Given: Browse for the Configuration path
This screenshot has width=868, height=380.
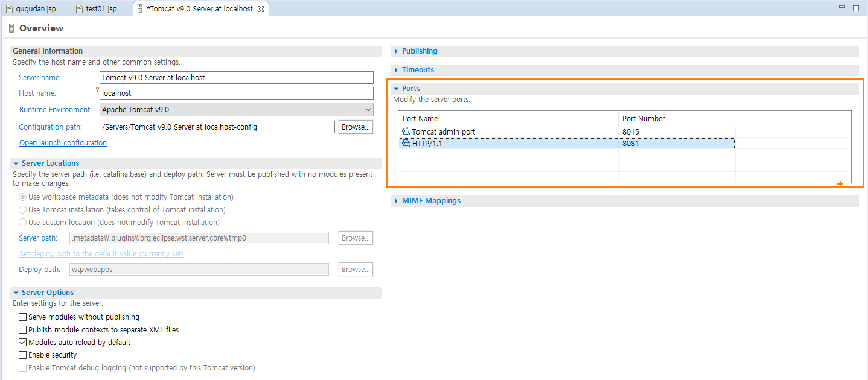Looking at the screenshot, I should (356, 127).
